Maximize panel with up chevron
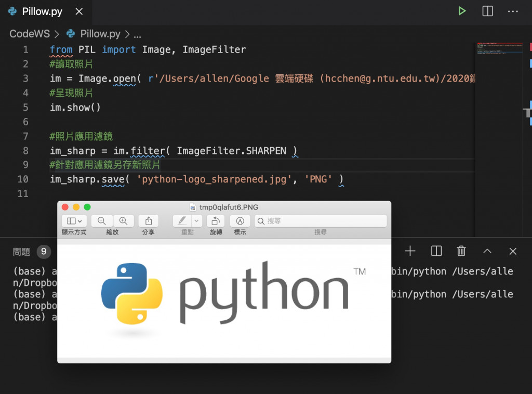Viewport: 532px width, 394px height. pos(487,251)
